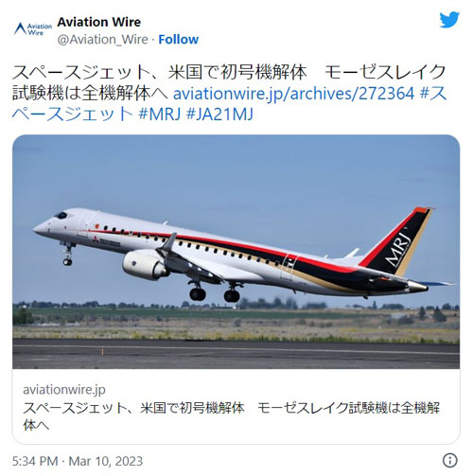This screenshot has height=476, width=473.
Task: Click the tweet body text about モーゼスレイク
Action: tap(228, 82)
